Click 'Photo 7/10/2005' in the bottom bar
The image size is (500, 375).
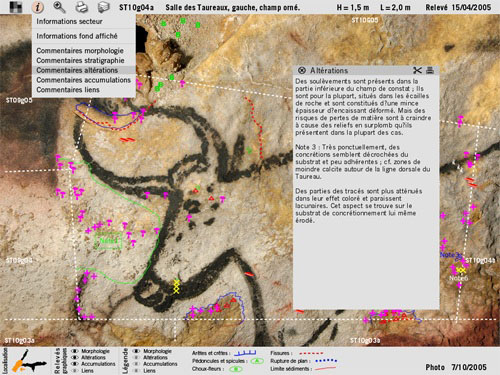point(456,367)
